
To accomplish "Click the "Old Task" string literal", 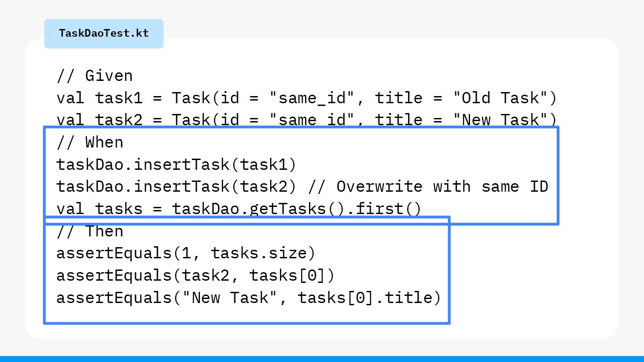I will (x=499, y=98).
